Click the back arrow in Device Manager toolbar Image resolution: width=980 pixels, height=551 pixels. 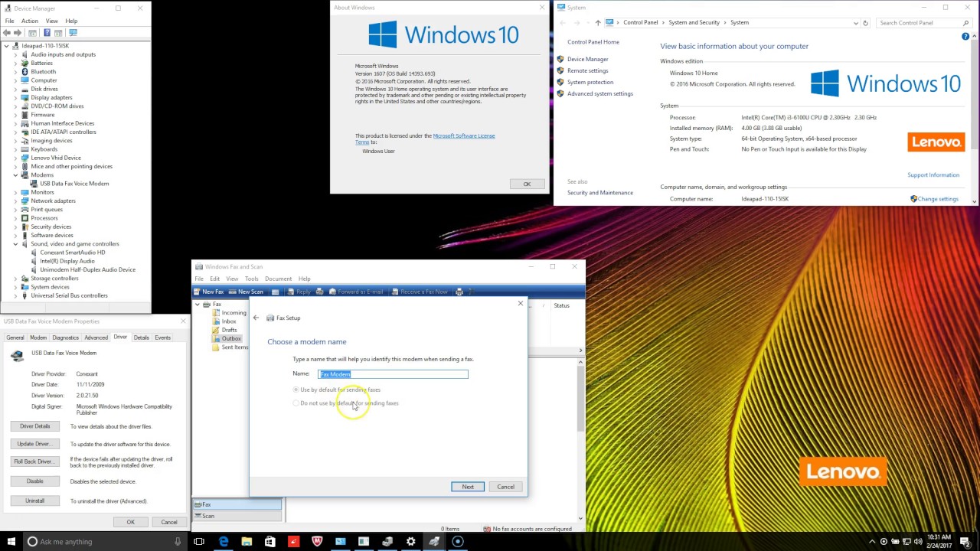click(x=7, y=33)
